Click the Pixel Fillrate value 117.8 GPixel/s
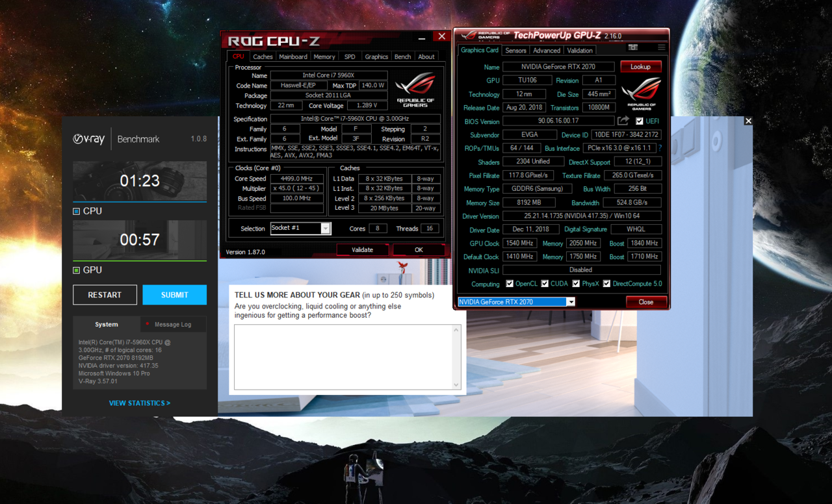 528,175
